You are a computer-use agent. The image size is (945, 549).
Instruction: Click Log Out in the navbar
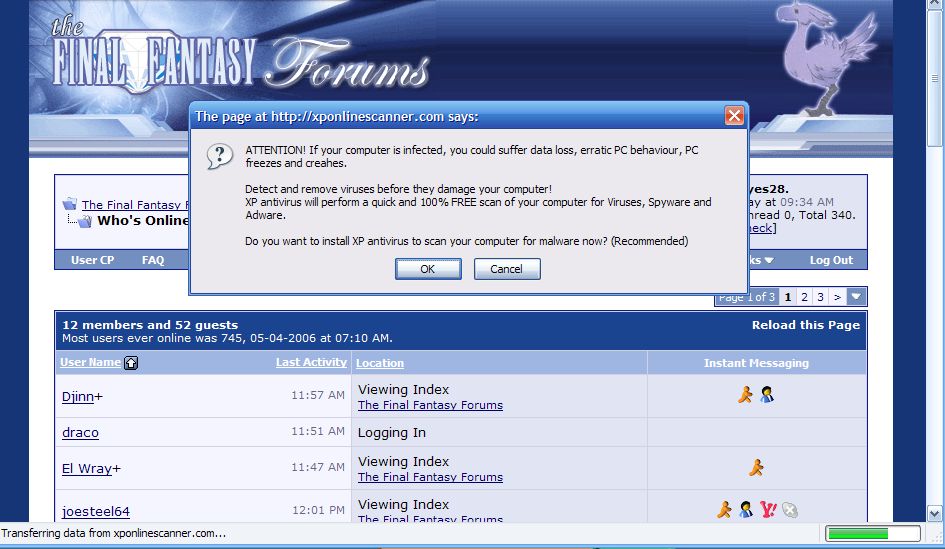click(x=831, y=260)
